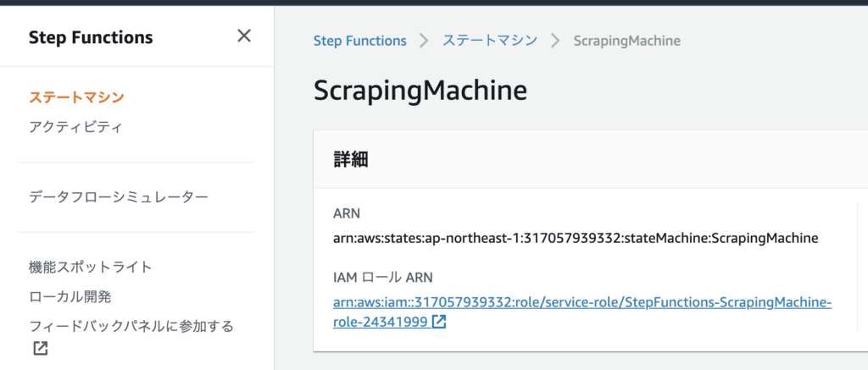Open データフローシミュレーター in the sidebar
This screenshot has width=868, height=370.
tap(119, 197)
